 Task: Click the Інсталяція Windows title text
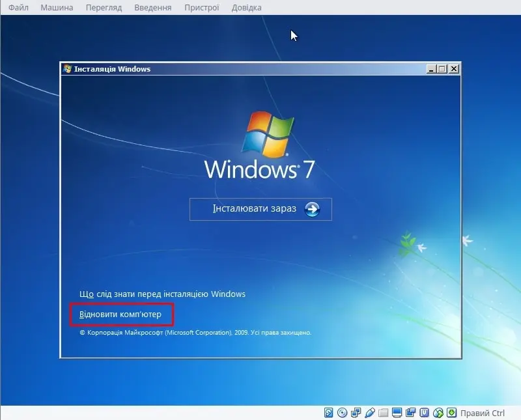112,69
